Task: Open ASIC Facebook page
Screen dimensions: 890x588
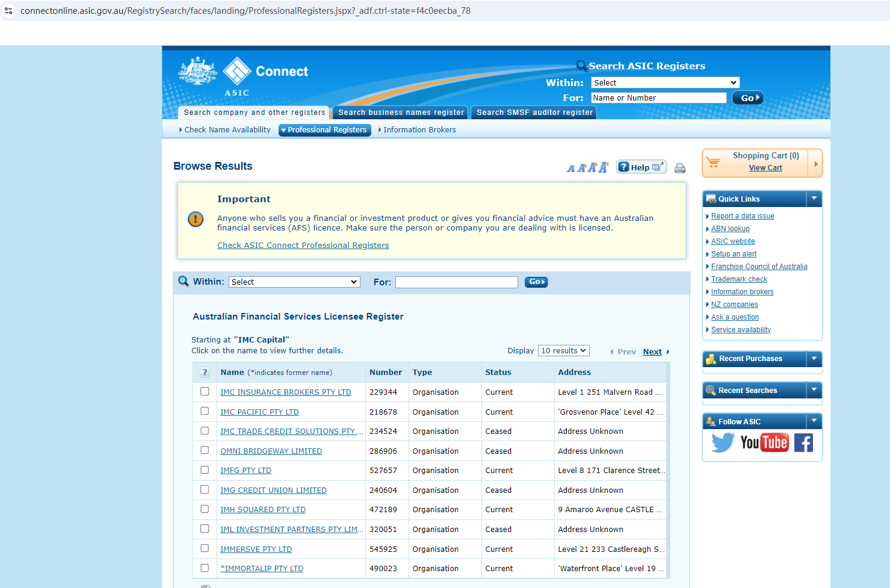Action: 803,443
